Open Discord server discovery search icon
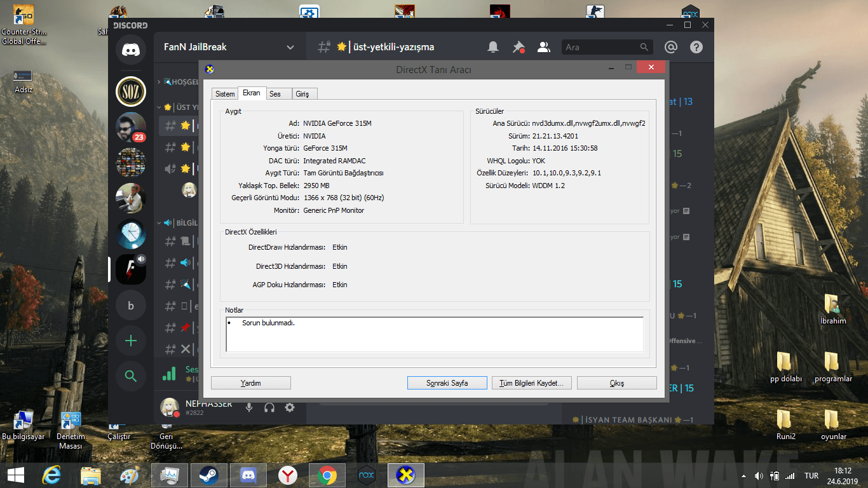868x488 pixels. (x=131, y=377)
